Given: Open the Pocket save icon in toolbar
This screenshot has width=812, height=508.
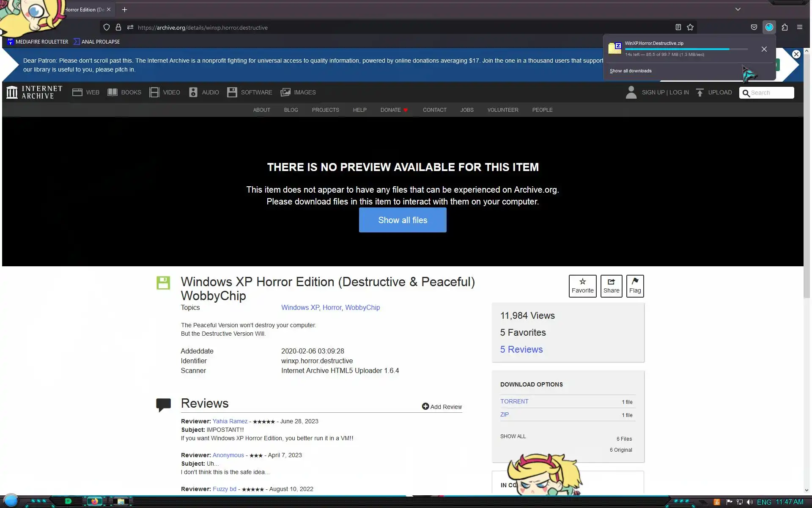Looking at the screenshot, I should click(754, 28).
